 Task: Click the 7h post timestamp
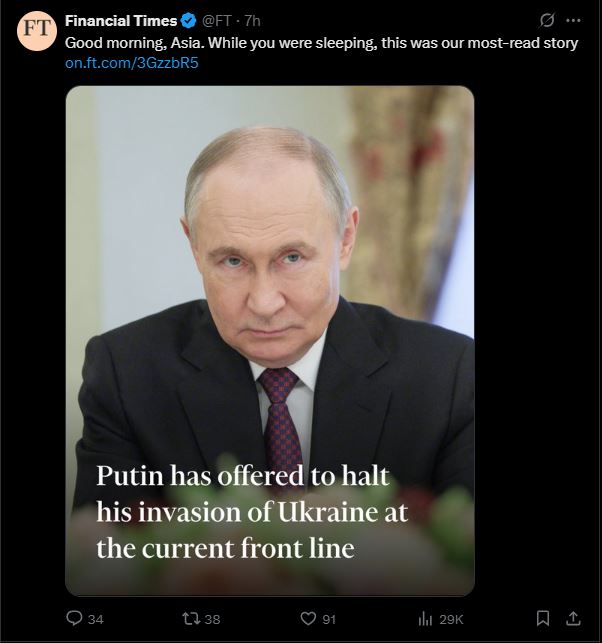[x=252, y=21]
